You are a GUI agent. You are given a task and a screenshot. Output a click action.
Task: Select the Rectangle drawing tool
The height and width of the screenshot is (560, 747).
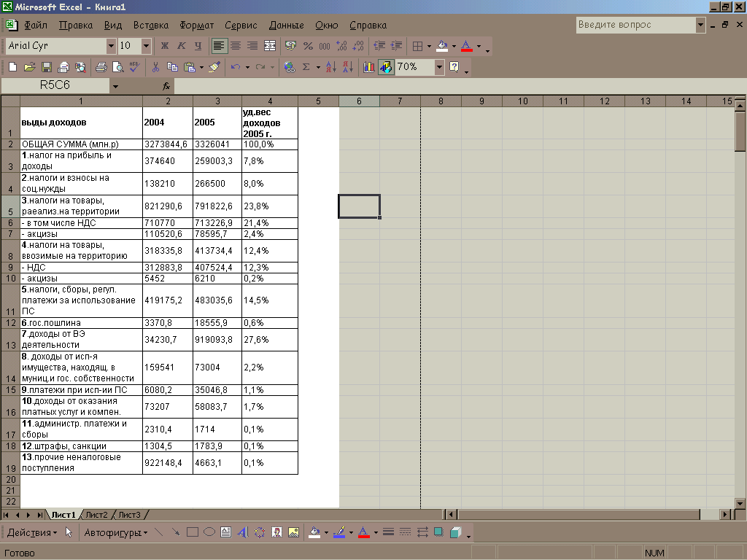pos(193,532)
